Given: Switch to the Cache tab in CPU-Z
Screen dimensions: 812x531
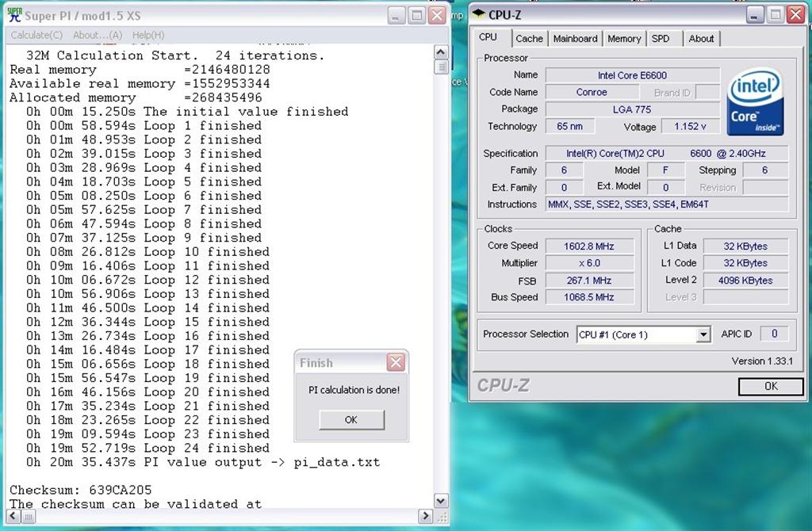Looking at the screenshot, I should click(x=529, y=39).
